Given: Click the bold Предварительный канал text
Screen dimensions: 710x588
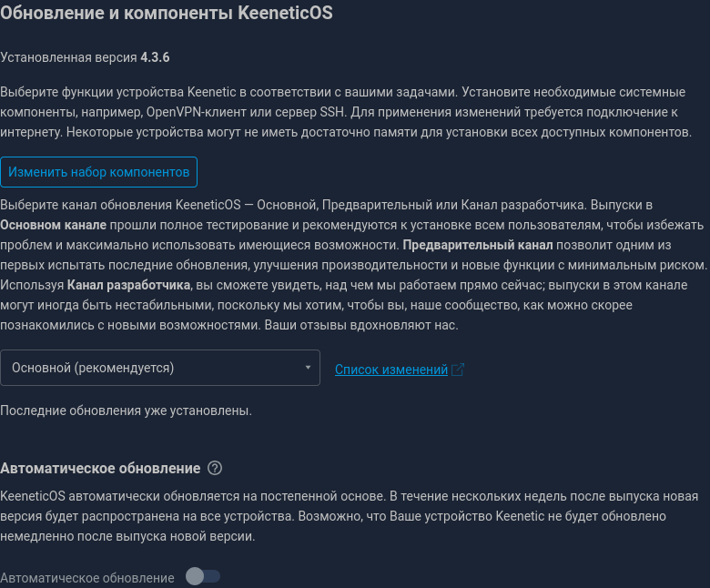Looking at the screenshot, I should point(478,245).
